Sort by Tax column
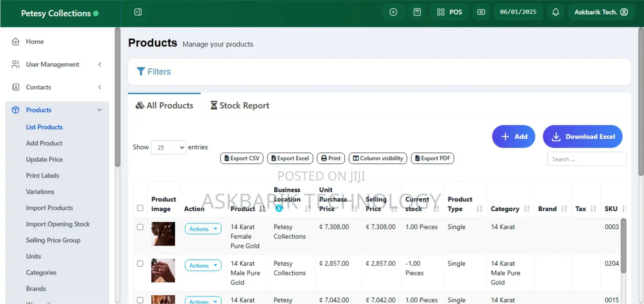 (x=593, y=209)
